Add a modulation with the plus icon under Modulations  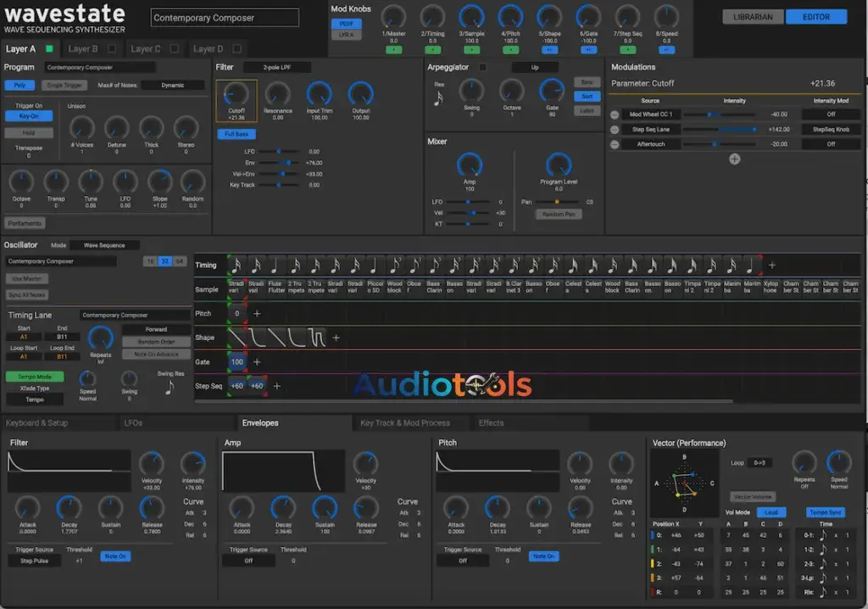pos(734,159)
